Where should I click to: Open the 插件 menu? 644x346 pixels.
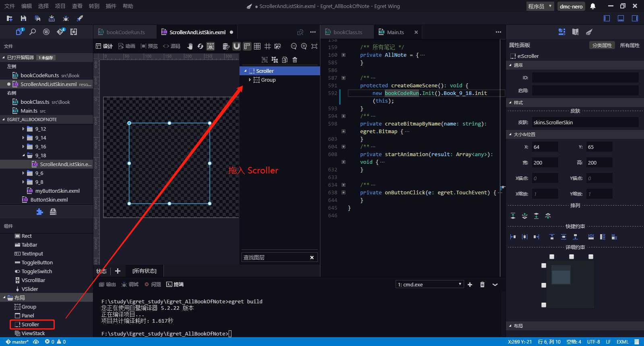(111, 6)
